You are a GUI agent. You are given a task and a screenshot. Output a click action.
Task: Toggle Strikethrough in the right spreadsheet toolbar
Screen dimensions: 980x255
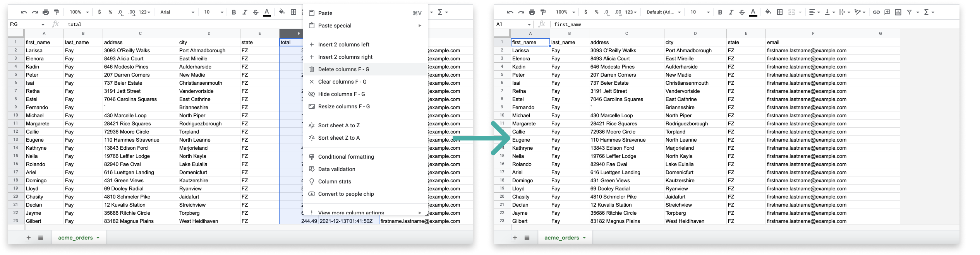pyautogui.click(x=742, y=12)
